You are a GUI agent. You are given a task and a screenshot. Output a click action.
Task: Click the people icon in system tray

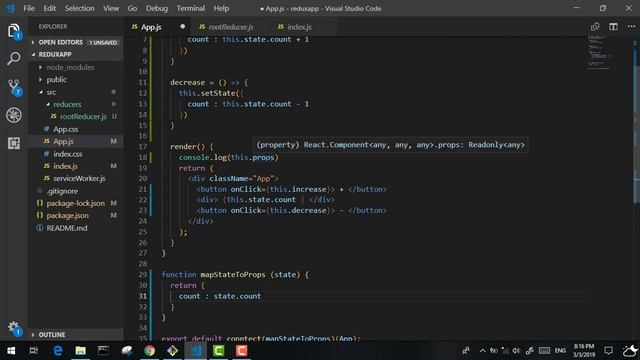point(466,351)
